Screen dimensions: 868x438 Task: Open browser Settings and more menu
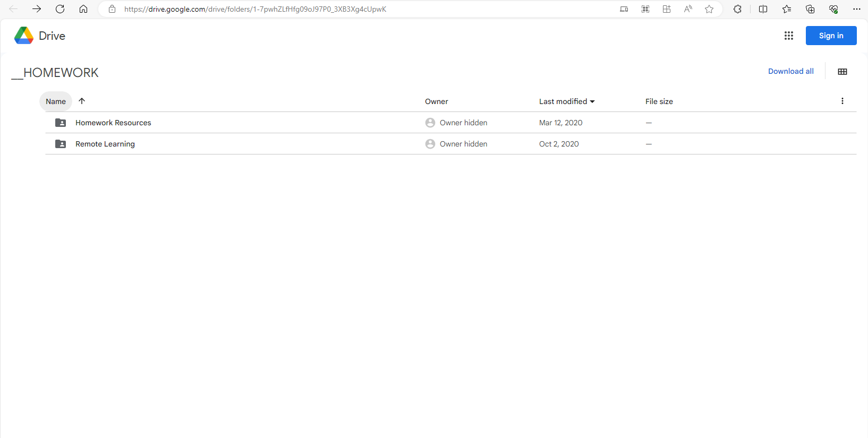[x=856, y=9]
